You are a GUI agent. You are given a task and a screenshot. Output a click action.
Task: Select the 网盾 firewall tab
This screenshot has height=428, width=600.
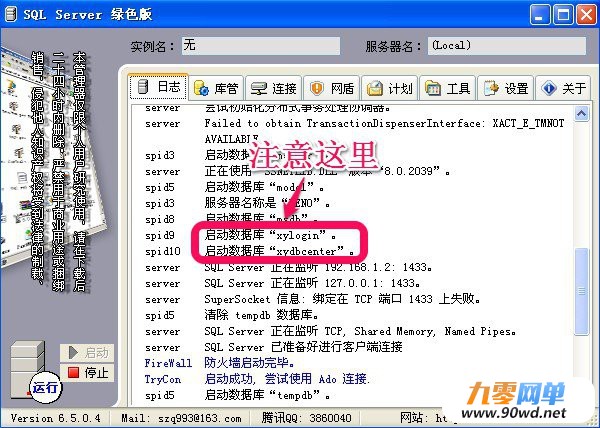(x=332, y=88)
